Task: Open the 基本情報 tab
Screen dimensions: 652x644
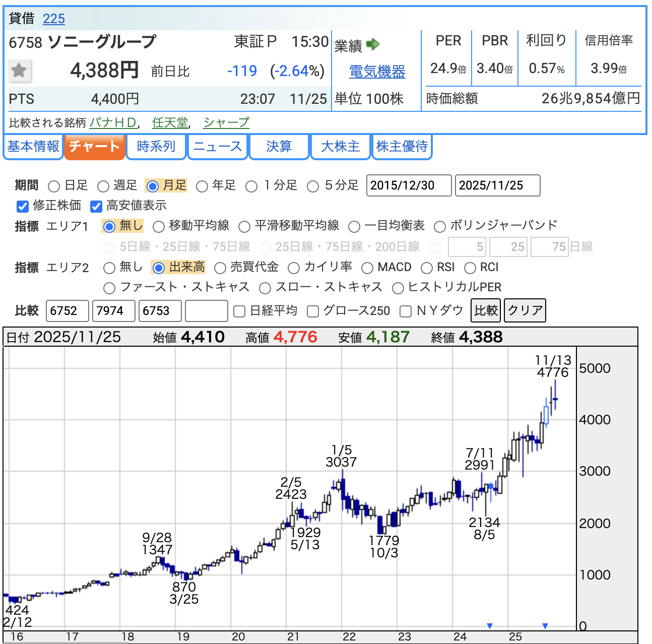Action: (33, 147)
